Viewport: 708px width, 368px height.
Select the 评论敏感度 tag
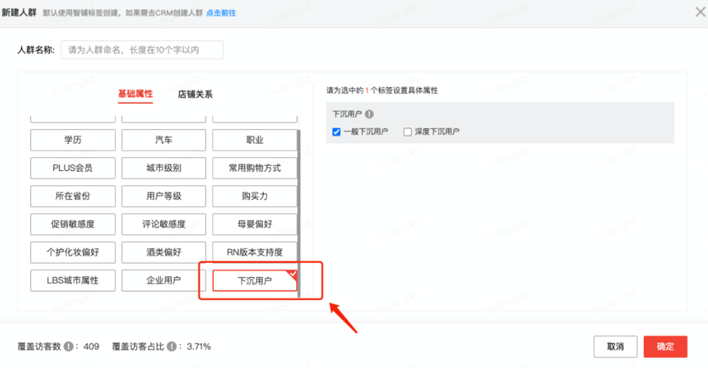[x=163, y=224]
